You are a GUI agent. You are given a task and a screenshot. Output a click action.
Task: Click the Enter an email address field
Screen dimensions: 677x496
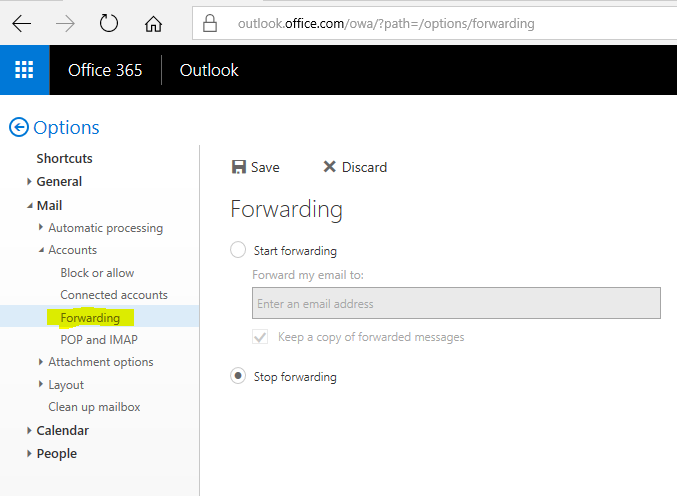point(456,303)
